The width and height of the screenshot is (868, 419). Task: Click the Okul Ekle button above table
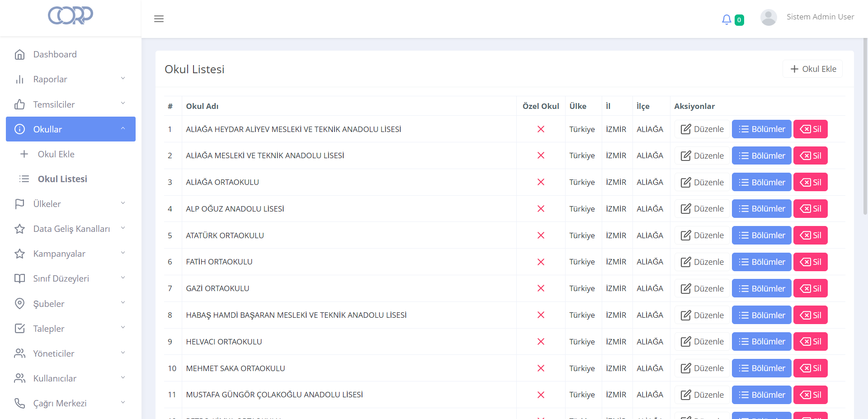point(813,69)
